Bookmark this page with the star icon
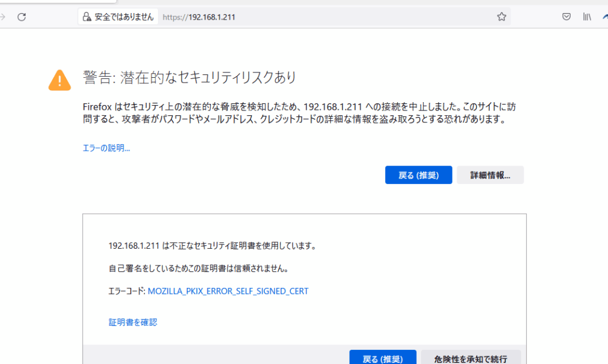The height and width of the screenshot is (364, 608). (502, 17)
